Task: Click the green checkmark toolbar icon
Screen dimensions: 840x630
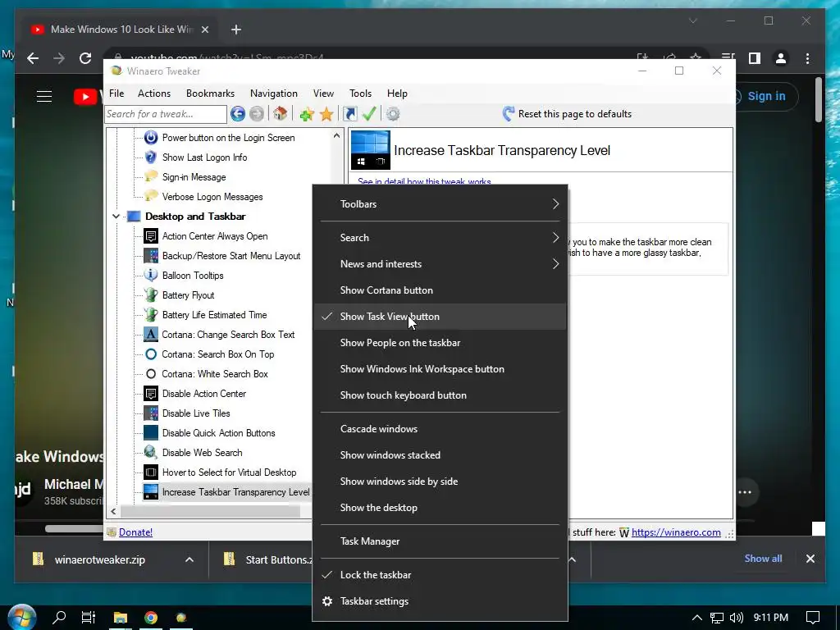Action: [369, 113]
